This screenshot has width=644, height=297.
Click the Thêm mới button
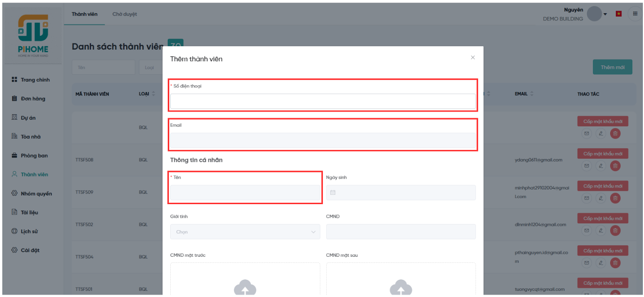[x=612, y=67]
